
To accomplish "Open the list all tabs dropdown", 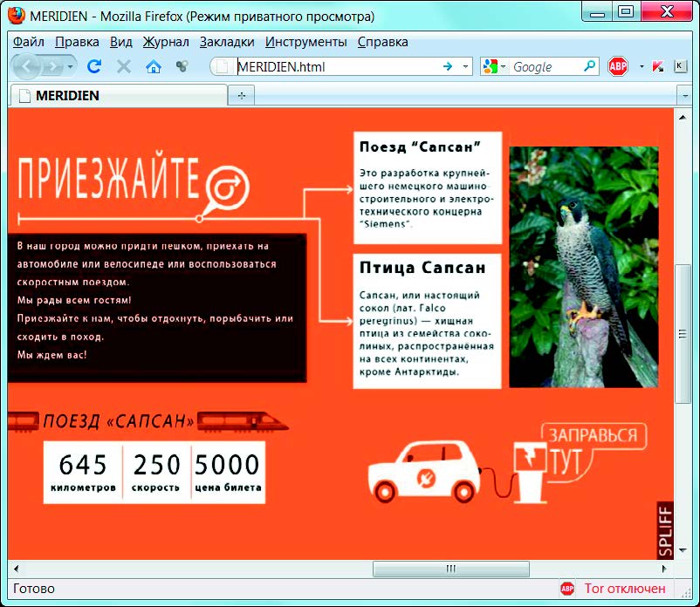I will point(684,96).
